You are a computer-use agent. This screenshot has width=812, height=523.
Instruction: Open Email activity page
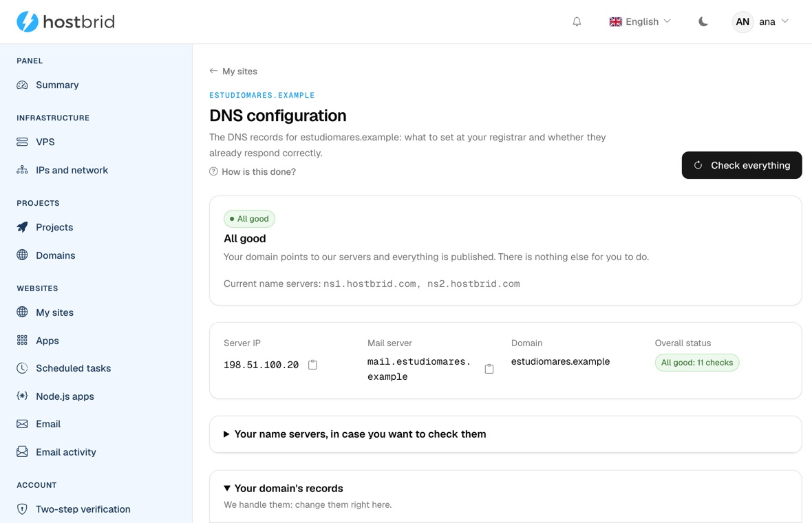[x=66, y=451]
